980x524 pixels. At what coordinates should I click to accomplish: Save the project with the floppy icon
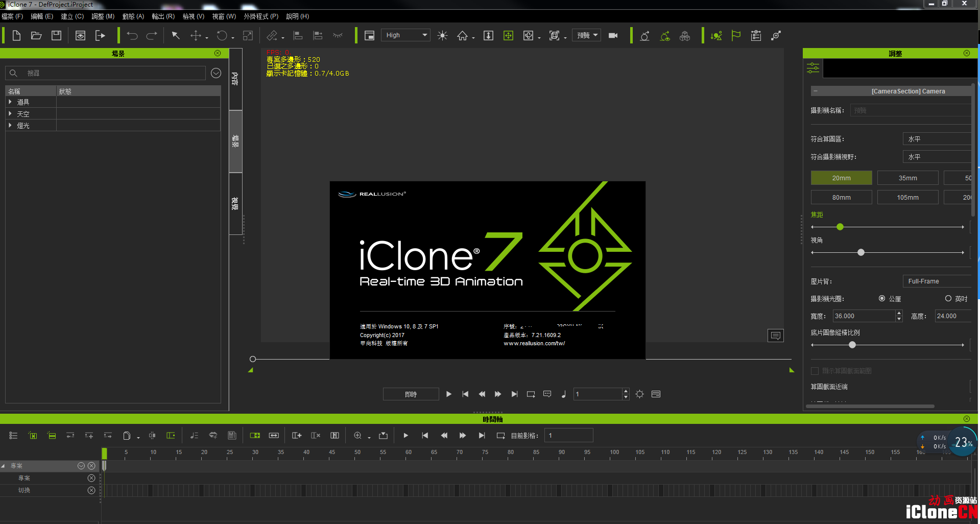click(x=56, y=36)
